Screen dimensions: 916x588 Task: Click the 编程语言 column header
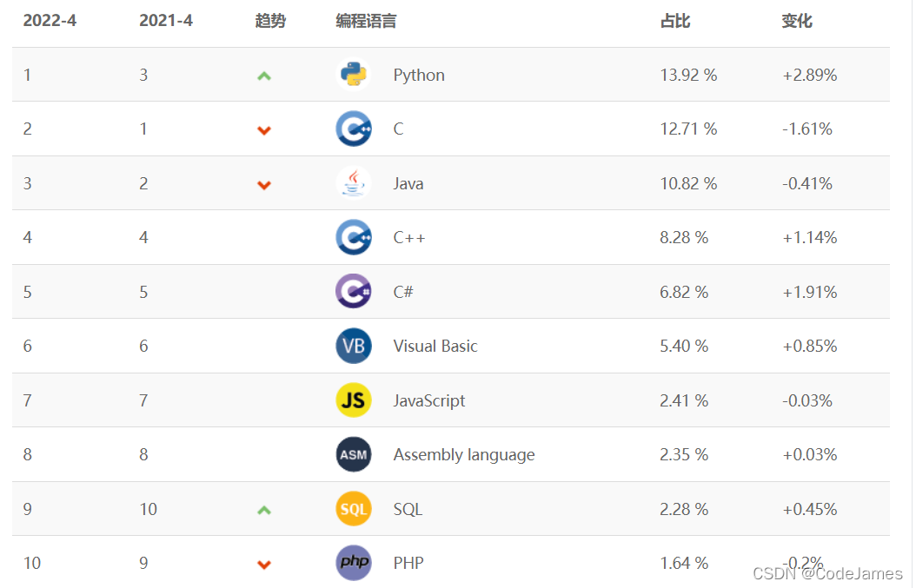tap(366, 21)
